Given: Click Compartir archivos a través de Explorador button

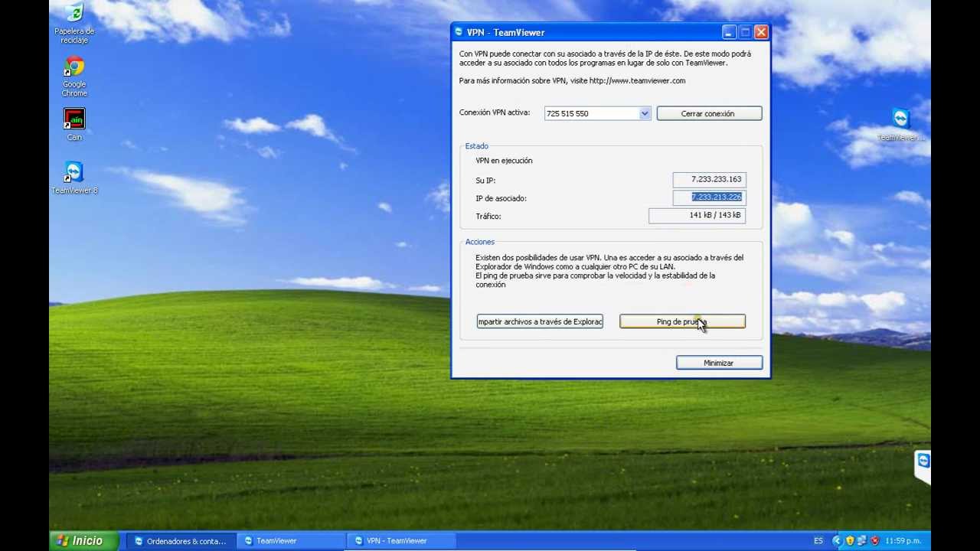Looking at the screenshot, I should [540, 321].
